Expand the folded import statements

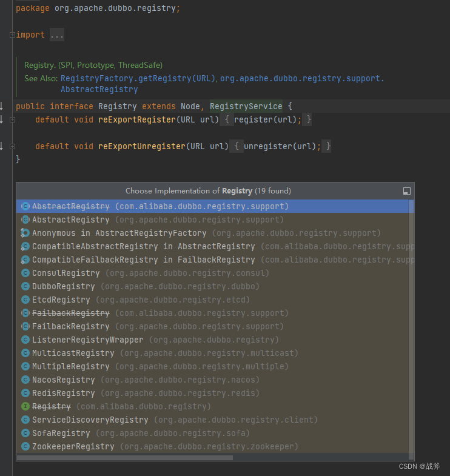(12, 35)
